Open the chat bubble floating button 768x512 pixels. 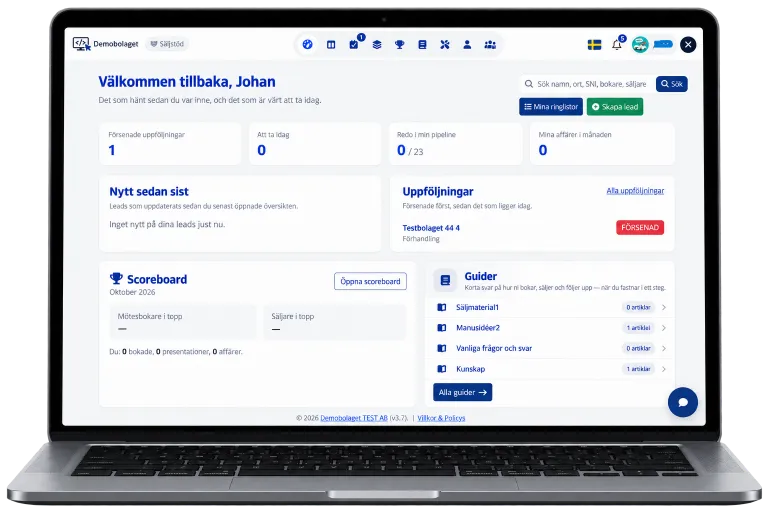tap(683, 402)
